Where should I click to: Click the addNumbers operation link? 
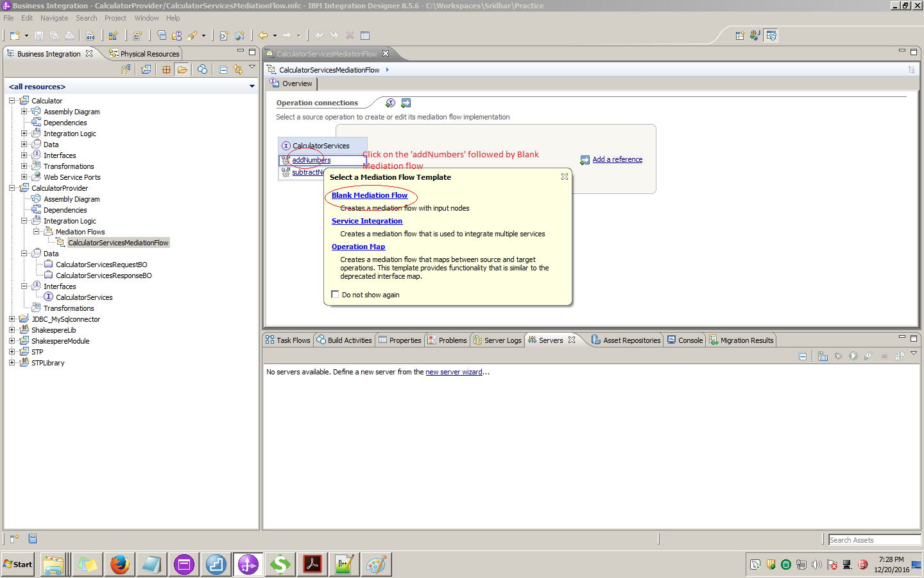(x=311, y=160)
